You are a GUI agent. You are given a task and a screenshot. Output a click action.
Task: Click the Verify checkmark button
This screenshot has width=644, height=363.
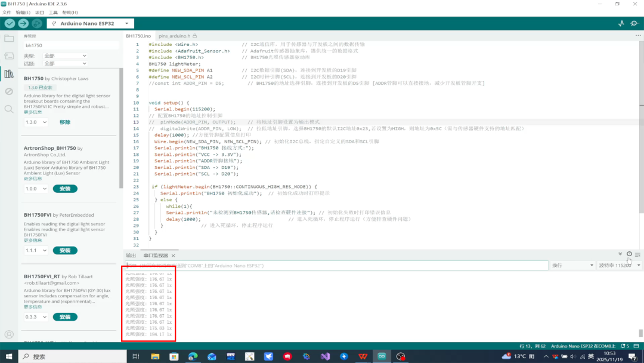point(10,23)
